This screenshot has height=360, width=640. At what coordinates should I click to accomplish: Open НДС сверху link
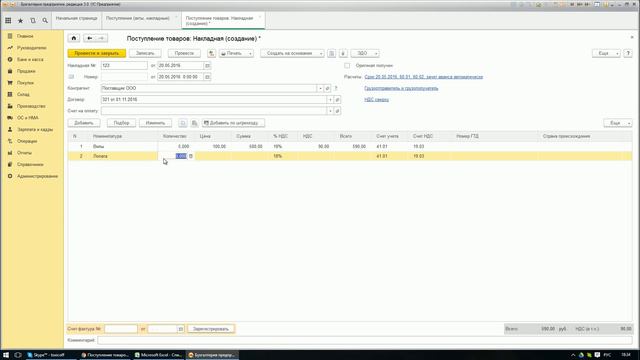pyautogui.click(x=376, y=100)
